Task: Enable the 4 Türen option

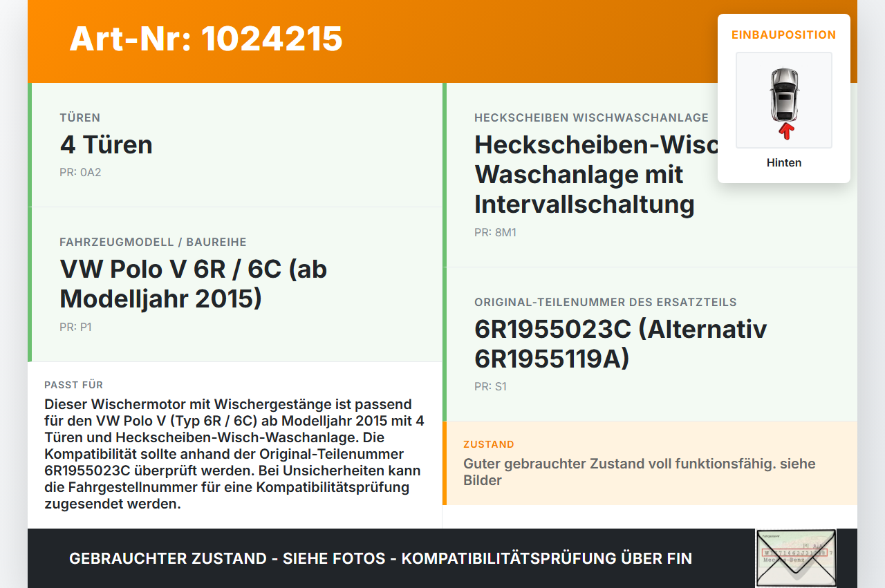Action: [x=107, y=145]
